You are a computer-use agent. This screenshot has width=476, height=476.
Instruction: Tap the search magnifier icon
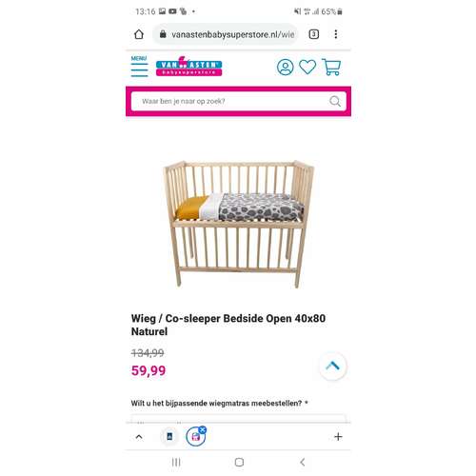335,102
